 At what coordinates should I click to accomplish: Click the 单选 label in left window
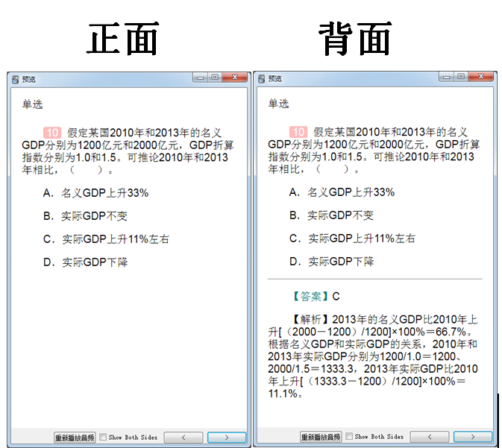point(32,104)
